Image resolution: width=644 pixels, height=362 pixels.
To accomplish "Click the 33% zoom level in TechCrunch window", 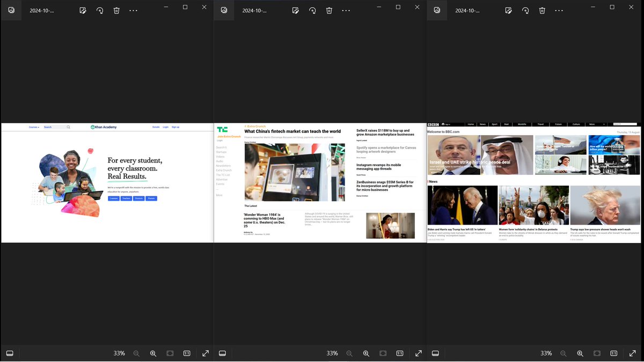I will [x=332, y=353].
